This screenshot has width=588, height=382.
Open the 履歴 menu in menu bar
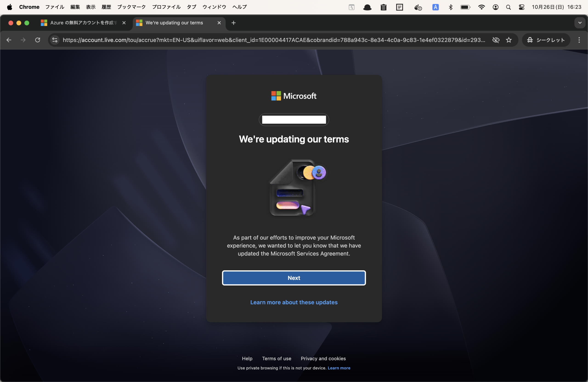click(107, 7)
